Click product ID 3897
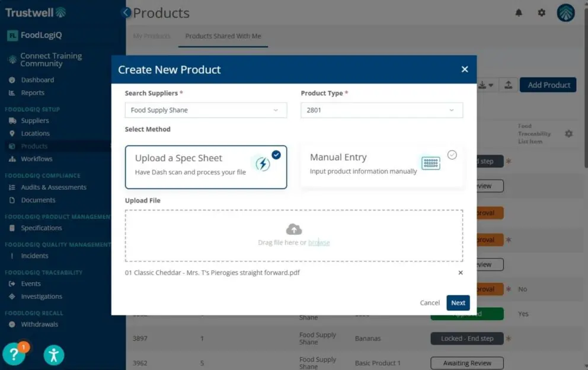The image size is (588, 370). click(140, 339)
